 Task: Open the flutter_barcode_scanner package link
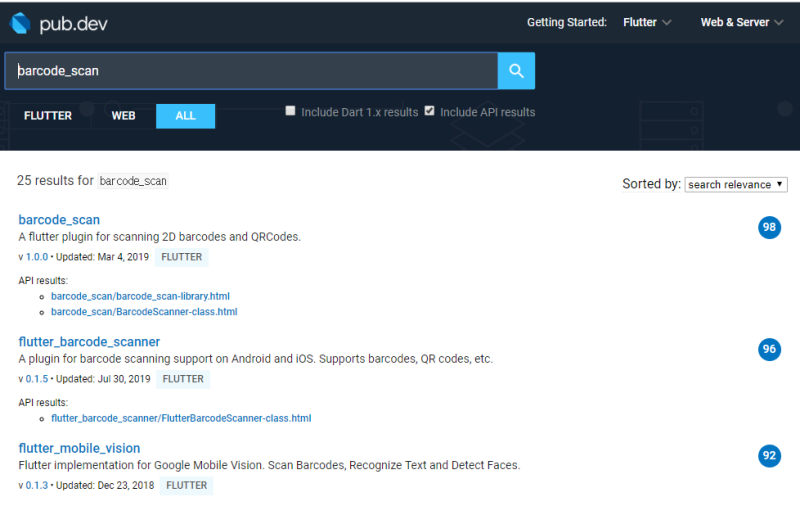pos(89,342)
